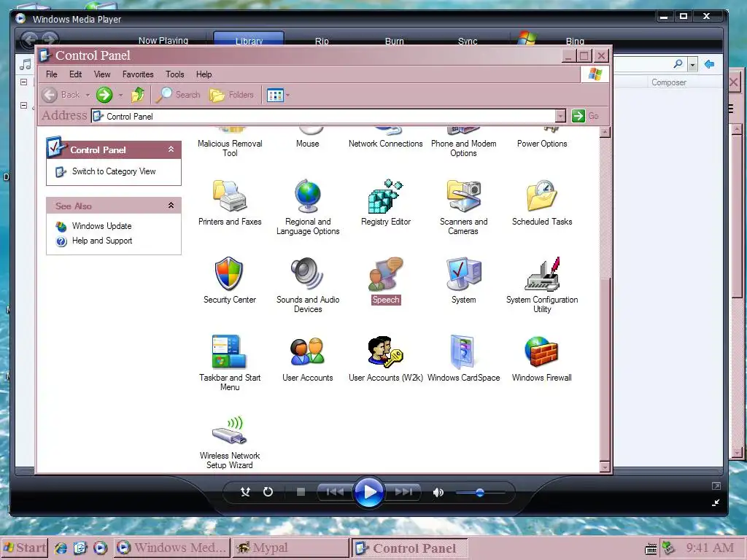Viewport: 747px width, 560px height.
Task: Switch to Now Playing tab in Media Player
Action: tap(163, 41)
